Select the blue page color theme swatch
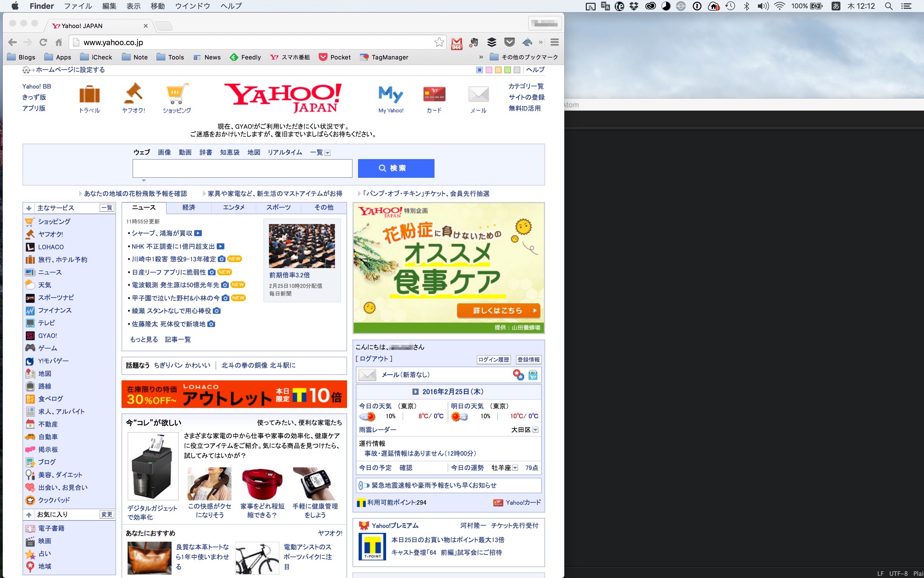 [480, 70]
